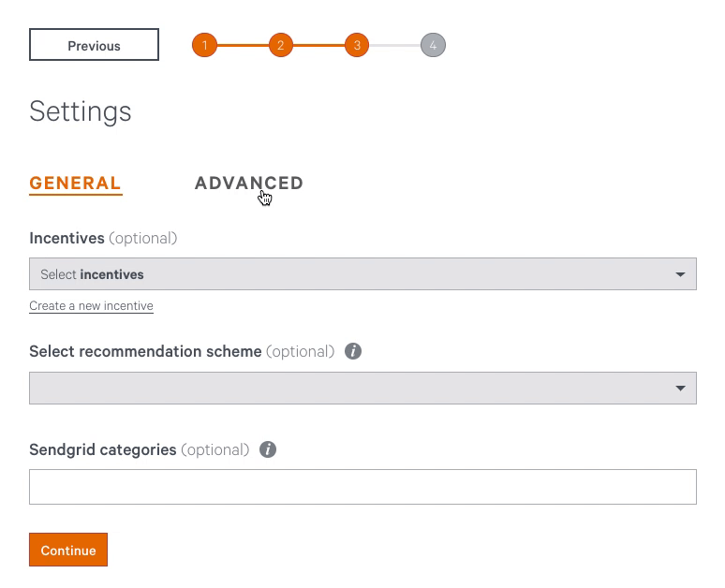Switch to the ADVANCED tab

249,184
